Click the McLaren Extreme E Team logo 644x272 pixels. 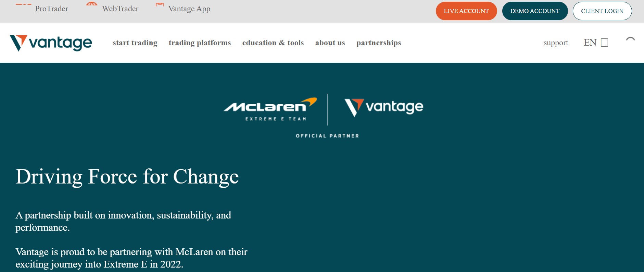(x=270, y=109)
